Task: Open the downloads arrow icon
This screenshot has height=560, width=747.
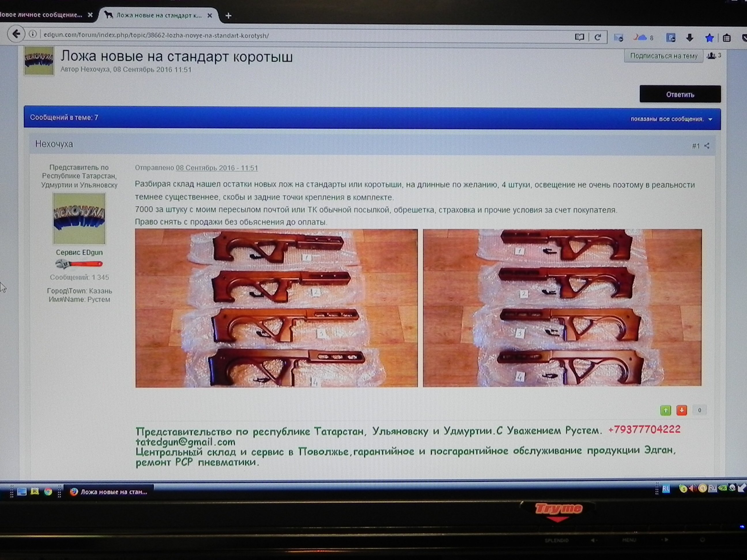Action: (690, 38)
